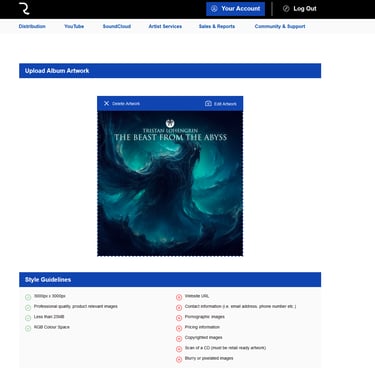This screenshot has height=375, width=375.
Task: Open the Sales & Reports menu
Action: pyautogui.click(x=217, y=26)
